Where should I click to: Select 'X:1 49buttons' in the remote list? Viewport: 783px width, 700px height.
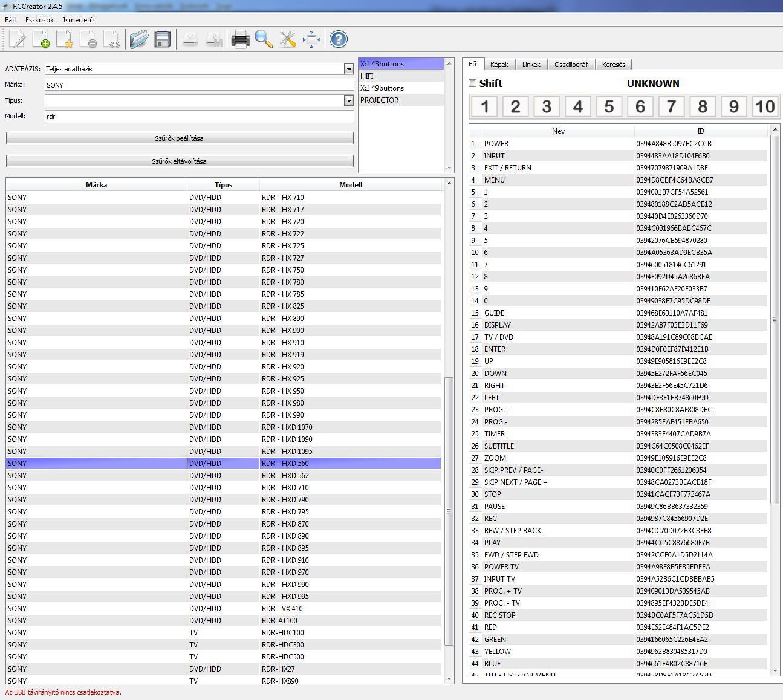(x=401, y=88)
